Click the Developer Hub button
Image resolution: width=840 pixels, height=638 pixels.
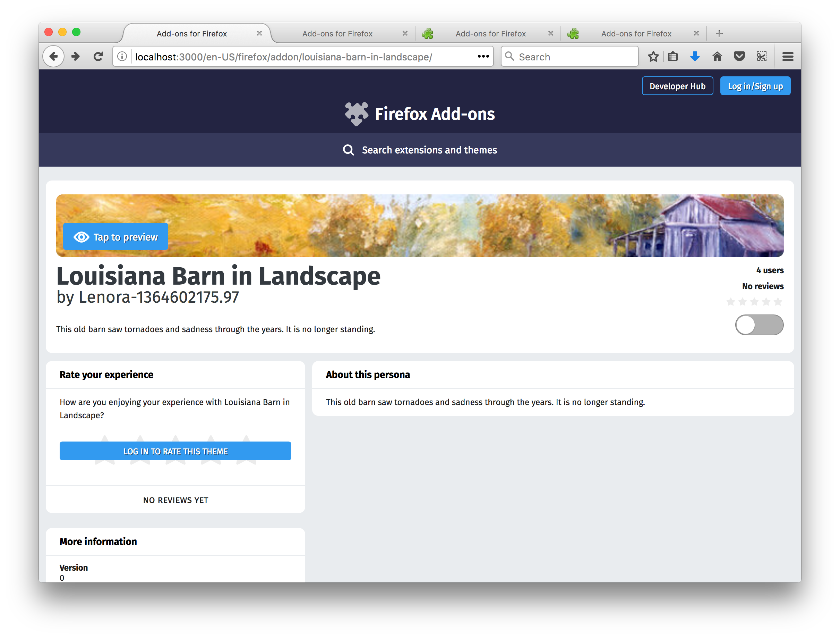pos(677,86)
